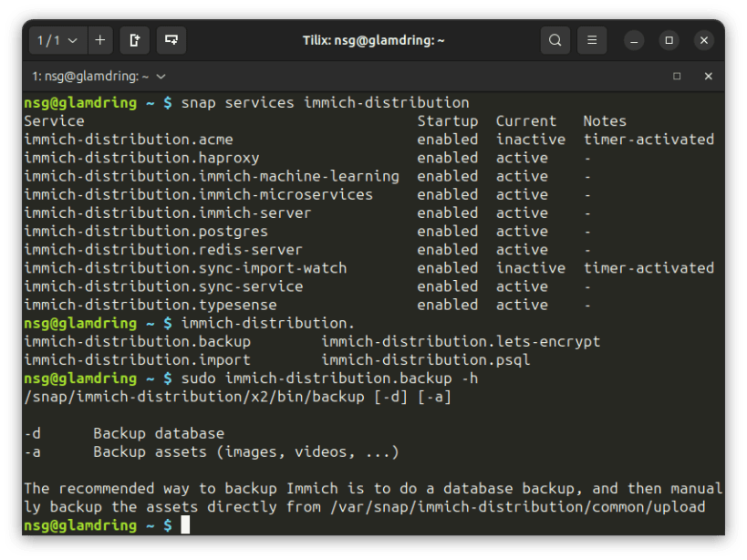Add terminal to the right icon
747x560 pixels.
pyautogui.click(x=135, y=40)
